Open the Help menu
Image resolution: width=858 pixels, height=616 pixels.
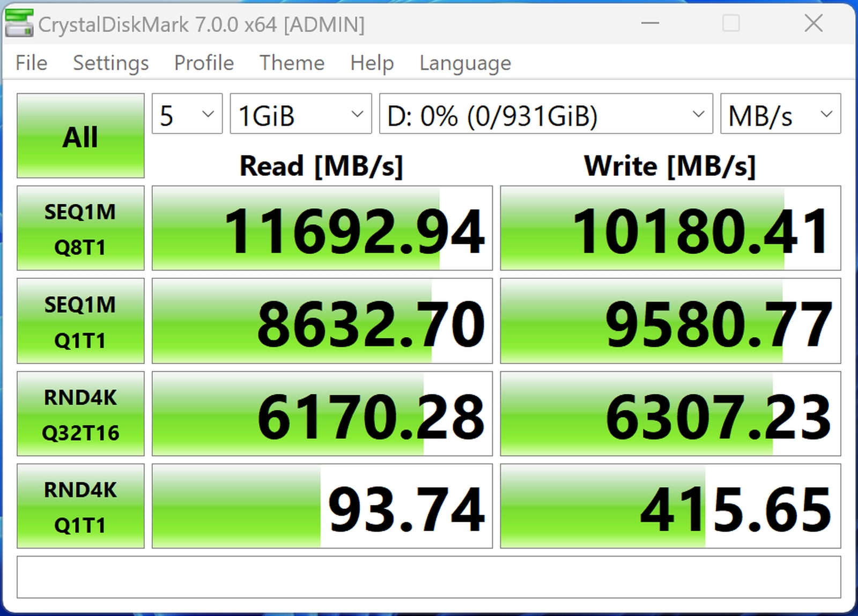[372, 63]
